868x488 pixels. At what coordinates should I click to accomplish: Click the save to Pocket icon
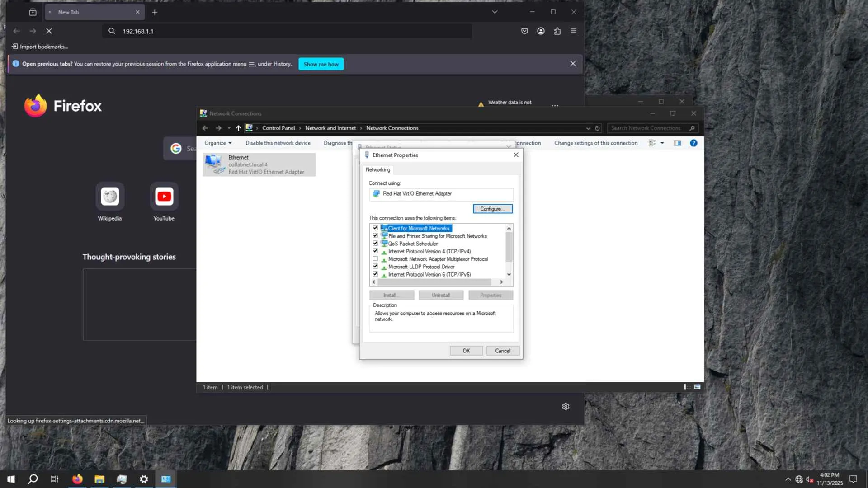pyautogui.click(x=524, y=31)
